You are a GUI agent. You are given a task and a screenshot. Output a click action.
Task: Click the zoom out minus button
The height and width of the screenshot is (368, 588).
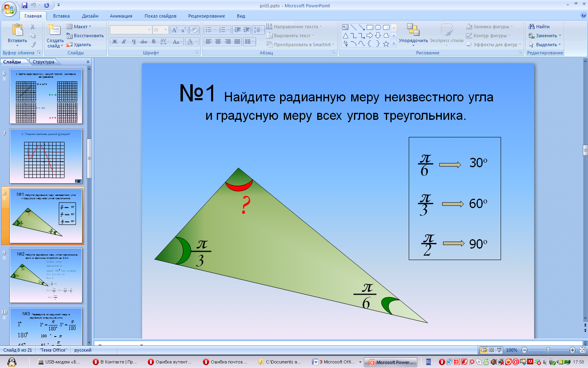tap(524, 350)
